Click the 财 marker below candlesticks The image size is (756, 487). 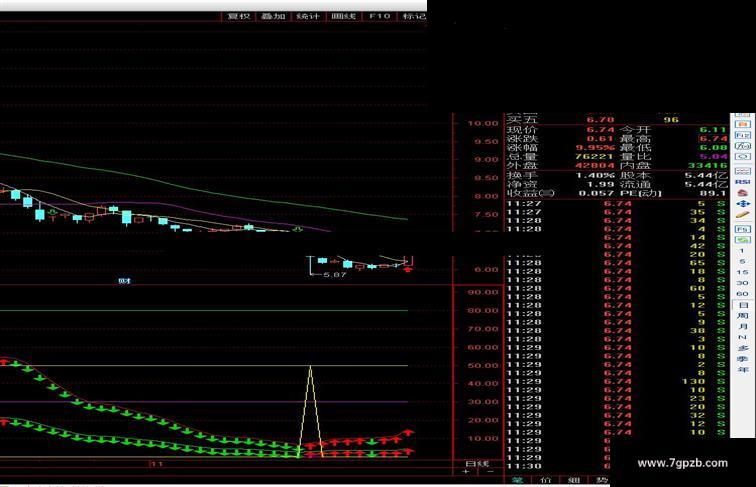click(124, 281)
